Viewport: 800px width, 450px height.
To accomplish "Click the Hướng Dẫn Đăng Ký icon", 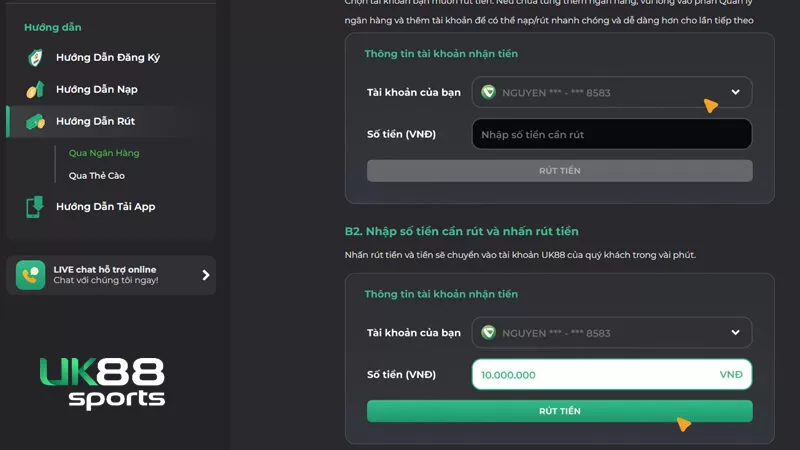I will pyautogui.click(x=34, y=57).
